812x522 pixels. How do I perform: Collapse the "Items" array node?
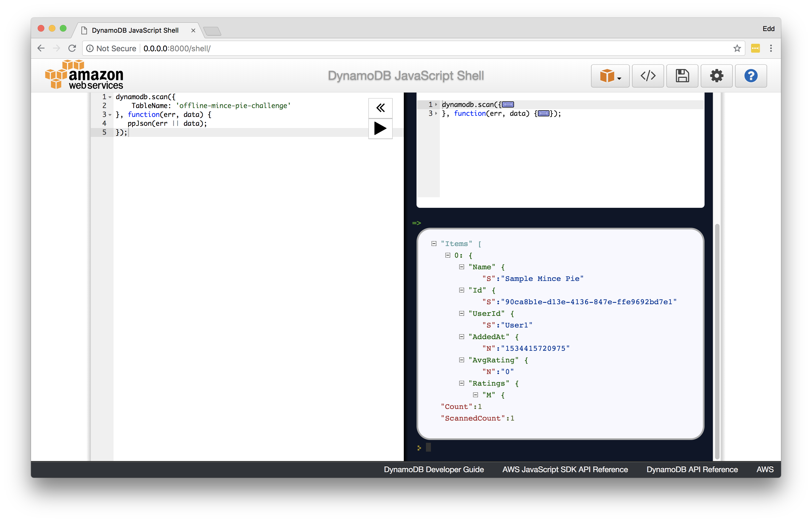pyautogui.click(x=434, y=243)
